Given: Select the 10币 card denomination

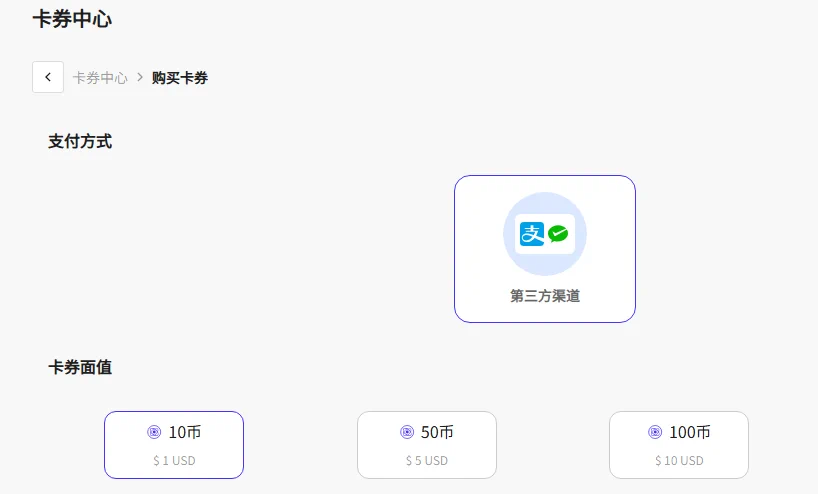Looking at the screenshot, I should coord(174,445).
